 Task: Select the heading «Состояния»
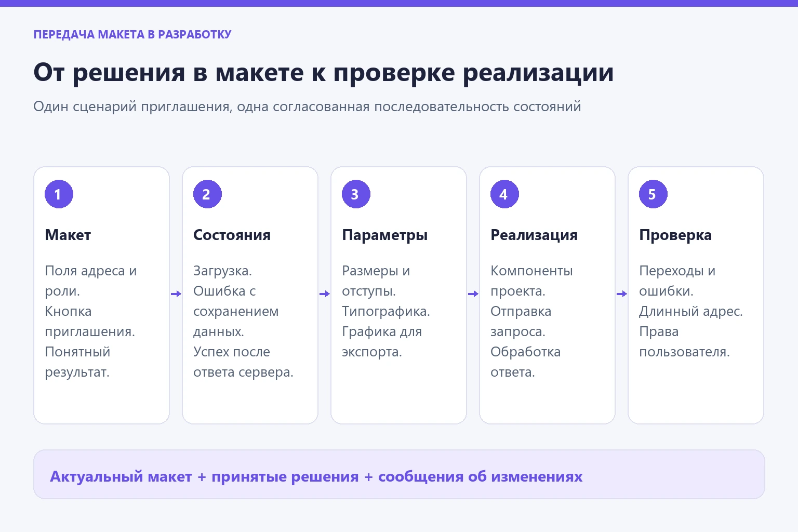click(232, 235)
